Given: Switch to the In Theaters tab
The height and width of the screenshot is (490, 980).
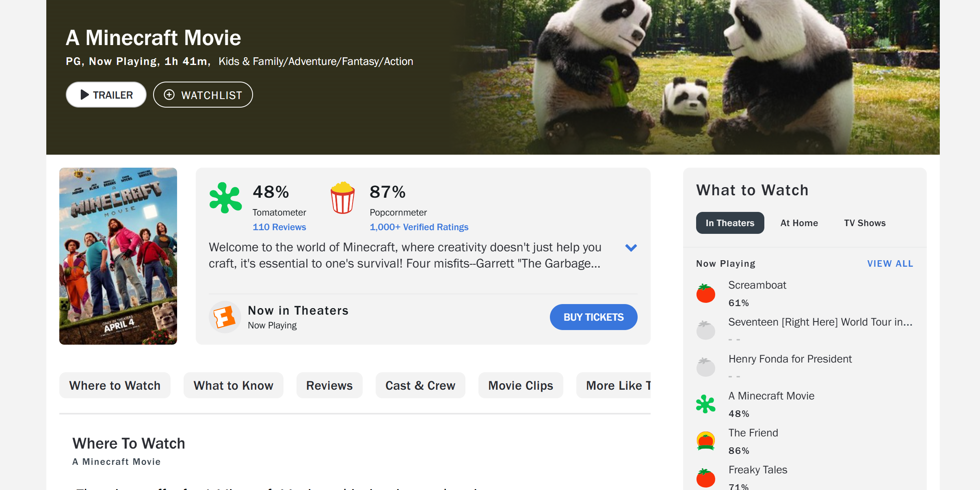Looking at the screenshot, I should [x=730, y=223].
